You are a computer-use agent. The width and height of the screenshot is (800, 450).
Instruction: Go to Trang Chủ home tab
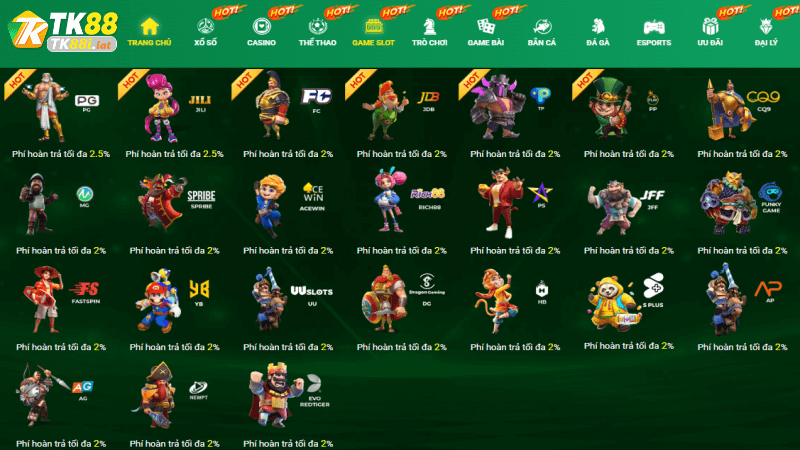(149, 32)
